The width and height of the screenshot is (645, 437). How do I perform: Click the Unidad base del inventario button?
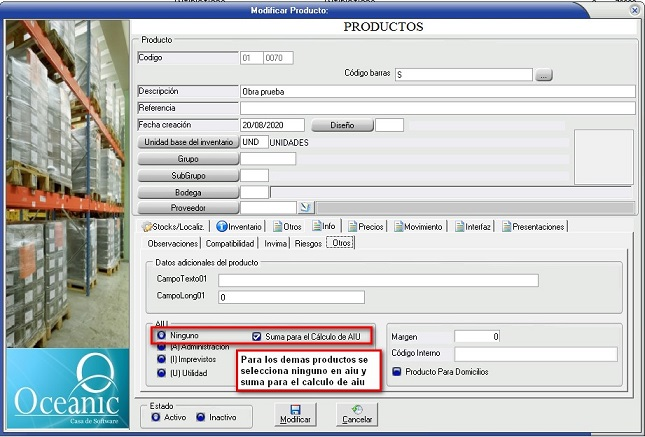(x=188, y=142)
